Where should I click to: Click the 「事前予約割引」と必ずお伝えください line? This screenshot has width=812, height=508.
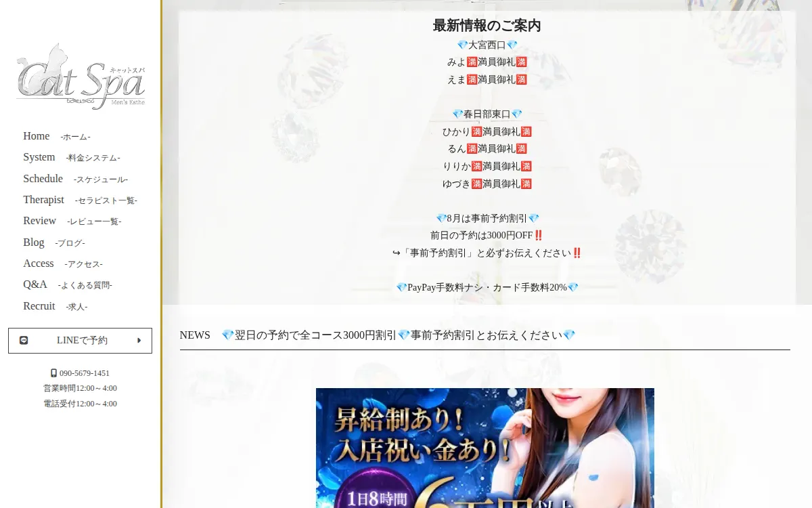coord(487,253)
